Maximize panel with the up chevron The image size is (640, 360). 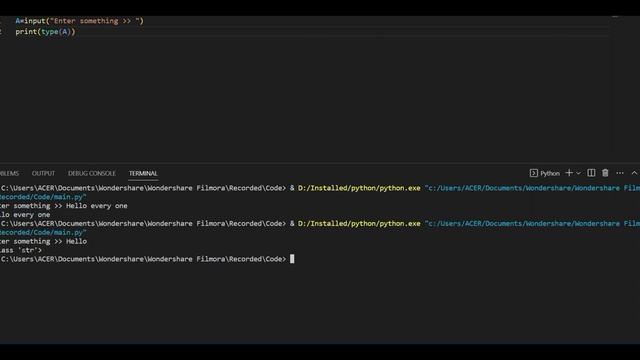pos(634,173)
